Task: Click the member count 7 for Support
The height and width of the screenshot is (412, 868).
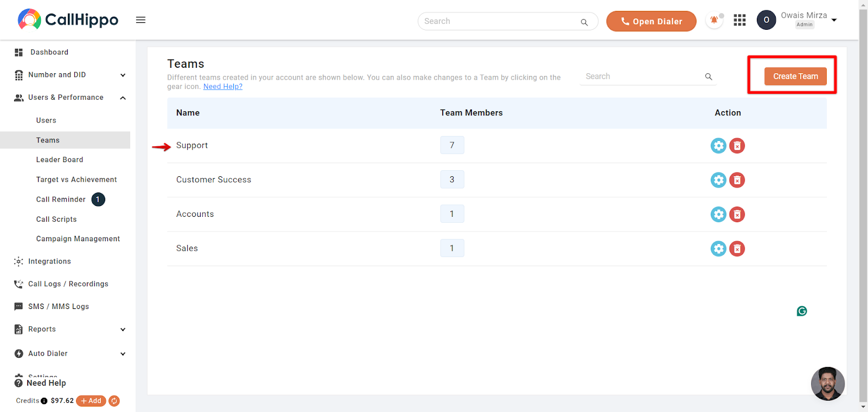Action: (452, 145)
